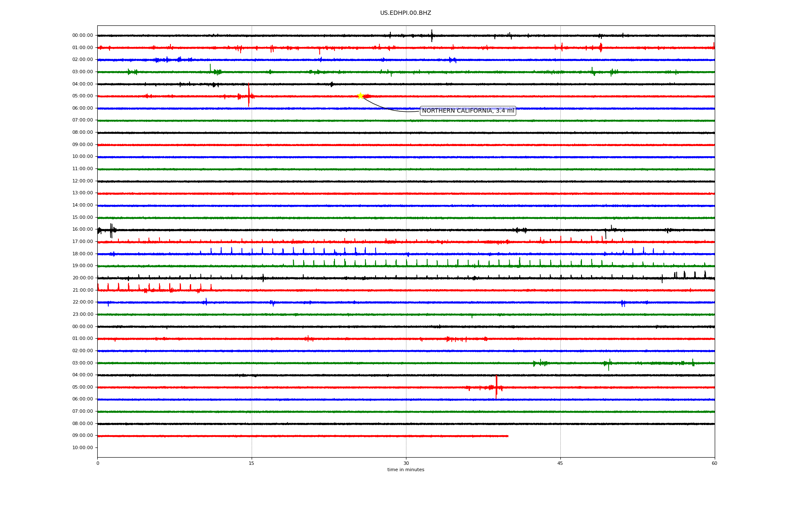Click the 17:00:00 time label

tap(82, 242)
